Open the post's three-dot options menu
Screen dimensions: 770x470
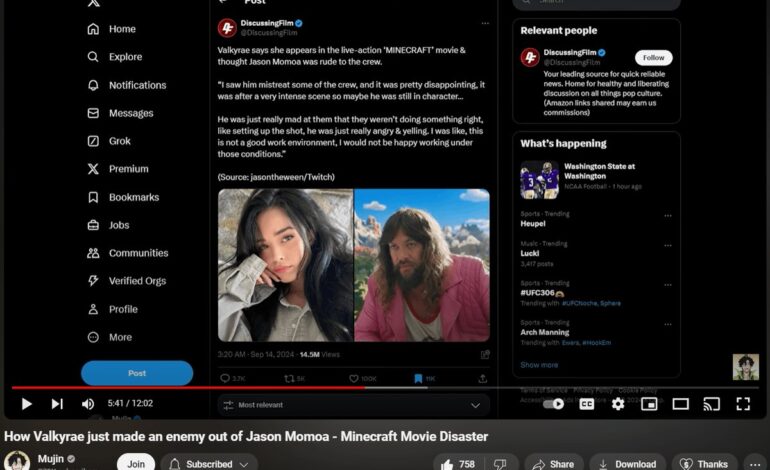pyautogui.click(x=485, y=24)
